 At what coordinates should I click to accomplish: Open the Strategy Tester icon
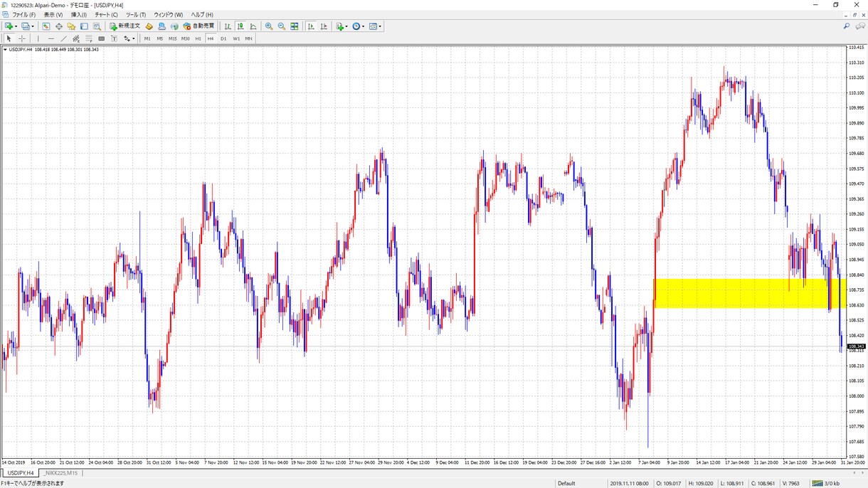(x=97, y=26)
